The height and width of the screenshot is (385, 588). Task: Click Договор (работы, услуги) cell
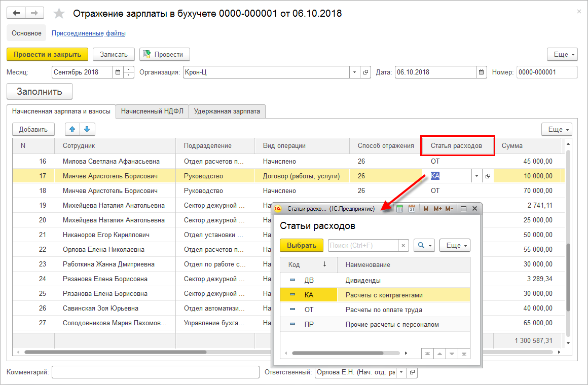(x=302, y=176)
